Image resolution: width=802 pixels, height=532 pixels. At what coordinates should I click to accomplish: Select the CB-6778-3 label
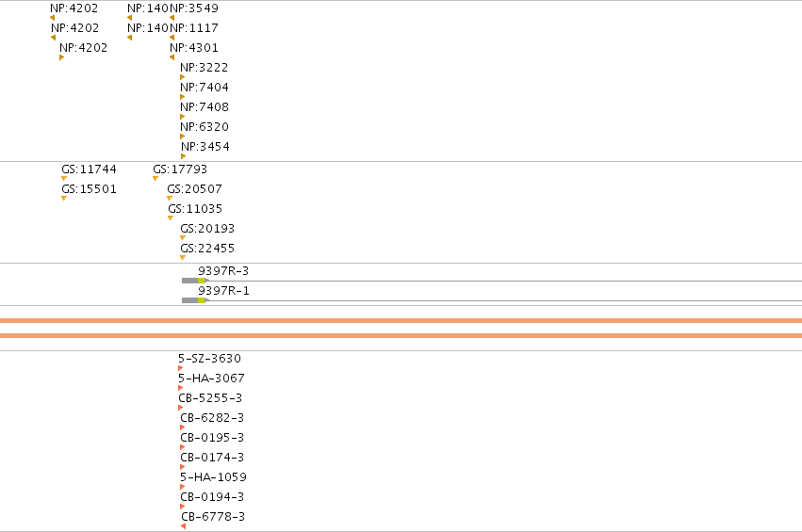pos(213,517)
